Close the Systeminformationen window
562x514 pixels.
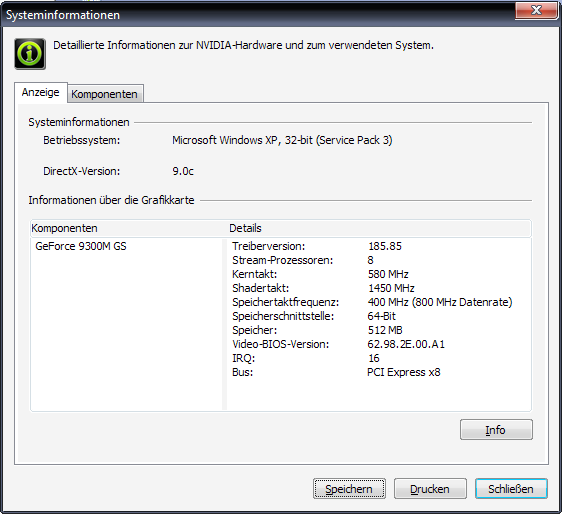click(x=536, y=10)
